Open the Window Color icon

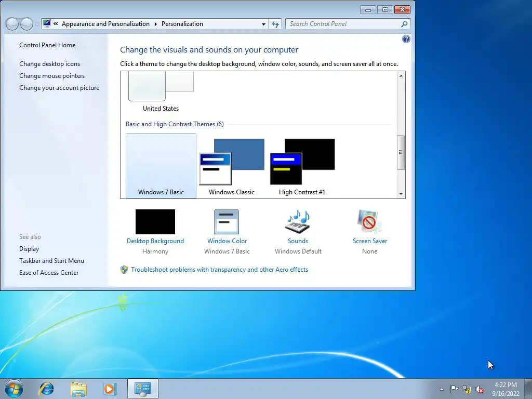[227, 221]
